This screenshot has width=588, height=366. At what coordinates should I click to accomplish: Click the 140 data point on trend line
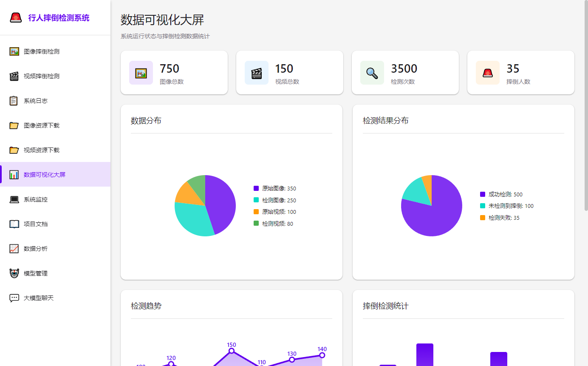(x=322, y=355)
